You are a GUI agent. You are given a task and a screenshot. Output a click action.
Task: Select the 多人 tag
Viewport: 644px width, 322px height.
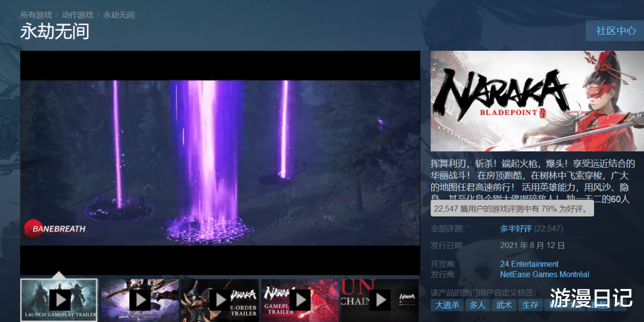tap(477, 305)
